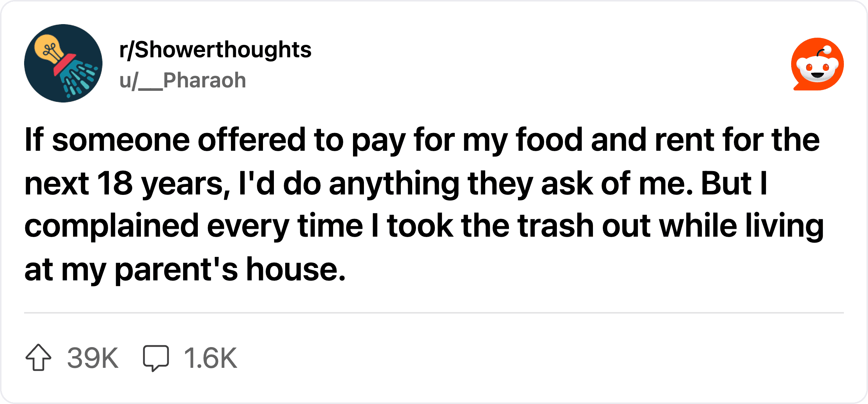This screenshot has height=404, width=868.
Task: Open comments via the speech bubble icon
Action: [x=156, y=358]
